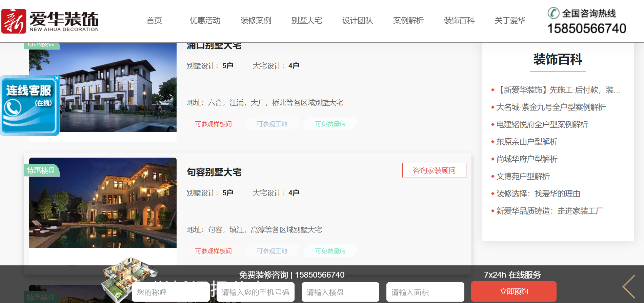Click the 装饰百科 sidebar heading

click(x=558, y=60)
